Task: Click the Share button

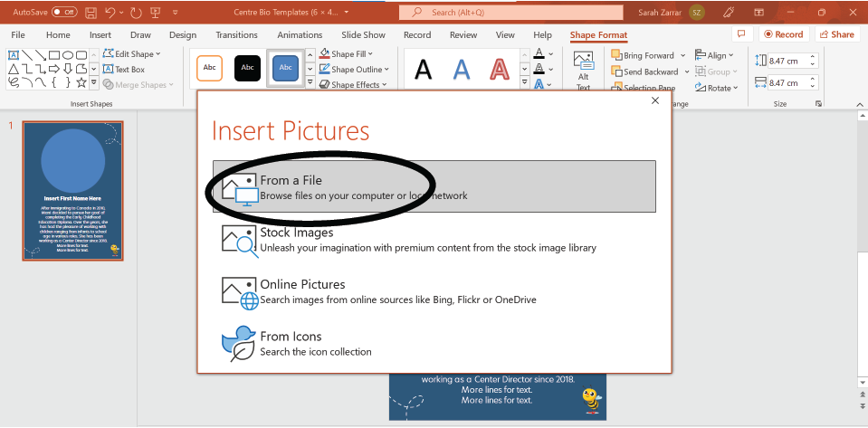Action: (836, 34)
